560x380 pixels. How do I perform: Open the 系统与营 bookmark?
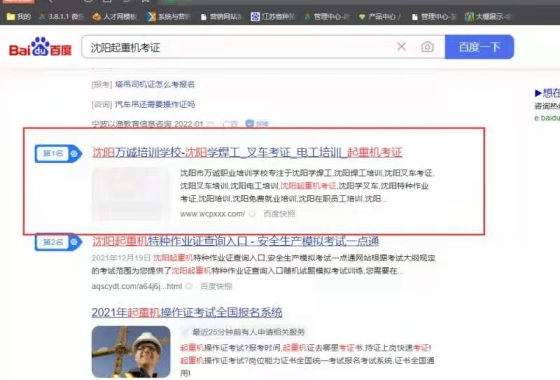pos(170,16)
